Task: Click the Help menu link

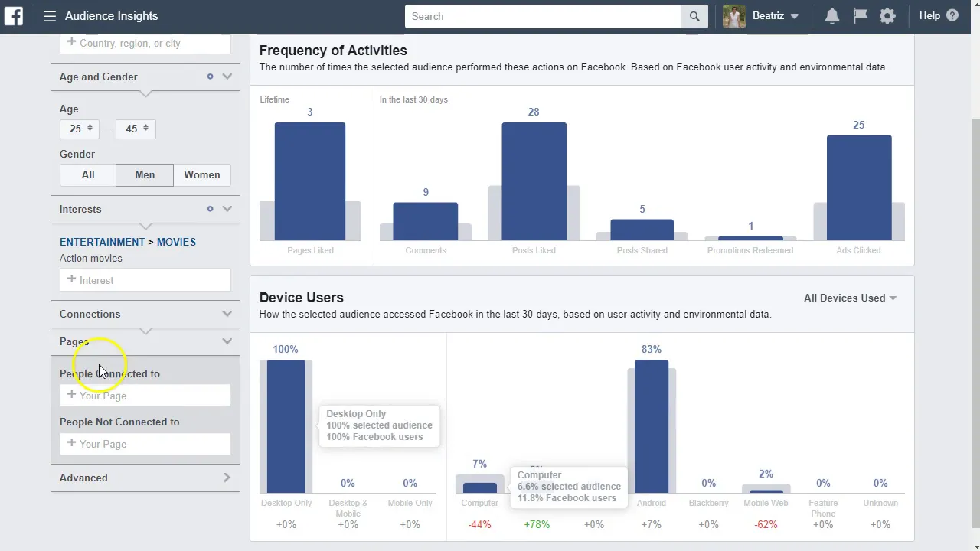Action: [929, 15]
